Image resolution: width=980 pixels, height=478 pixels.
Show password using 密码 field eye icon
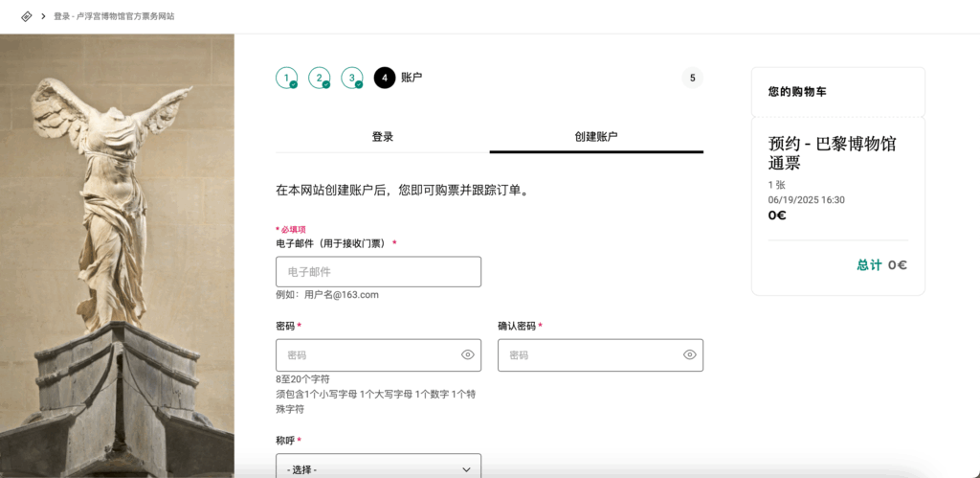click(467, 354)
